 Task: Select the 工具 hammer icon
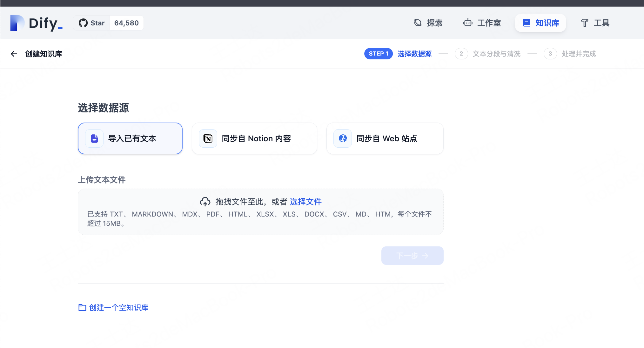click(x=584, y=23)
